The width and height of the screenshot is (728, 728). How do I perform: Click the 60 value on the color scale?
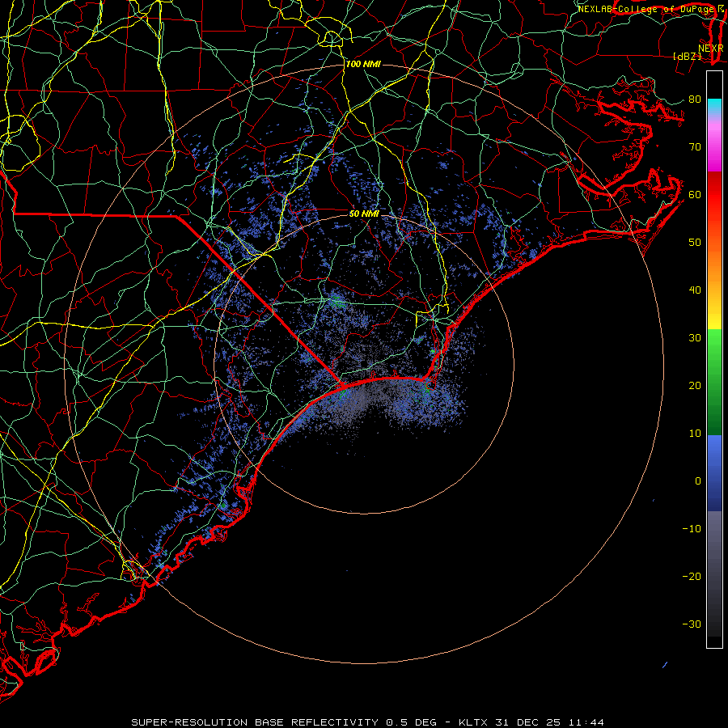tap(695, 194)
